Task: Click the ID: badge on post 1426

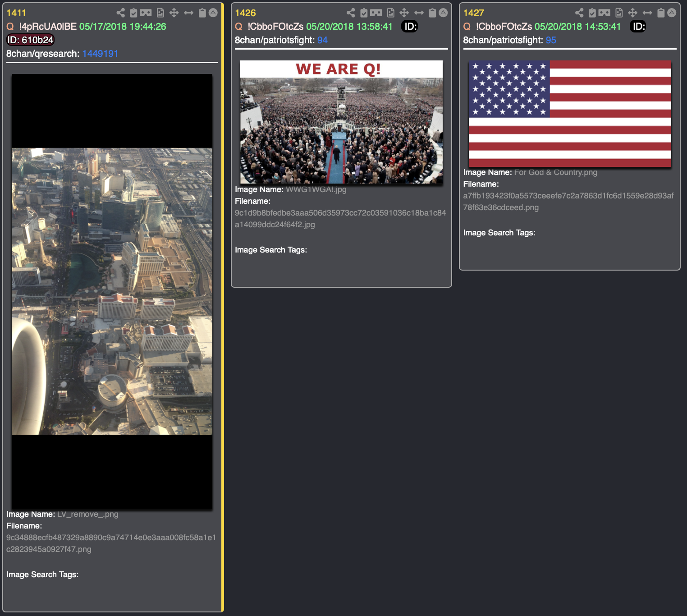Action: coord(410,27)
